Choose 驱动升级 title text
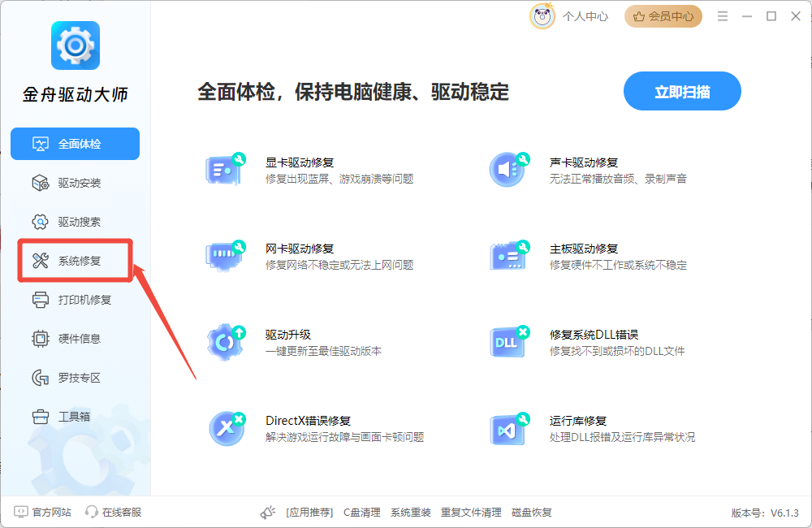812x528 pixels. [288, 334]
